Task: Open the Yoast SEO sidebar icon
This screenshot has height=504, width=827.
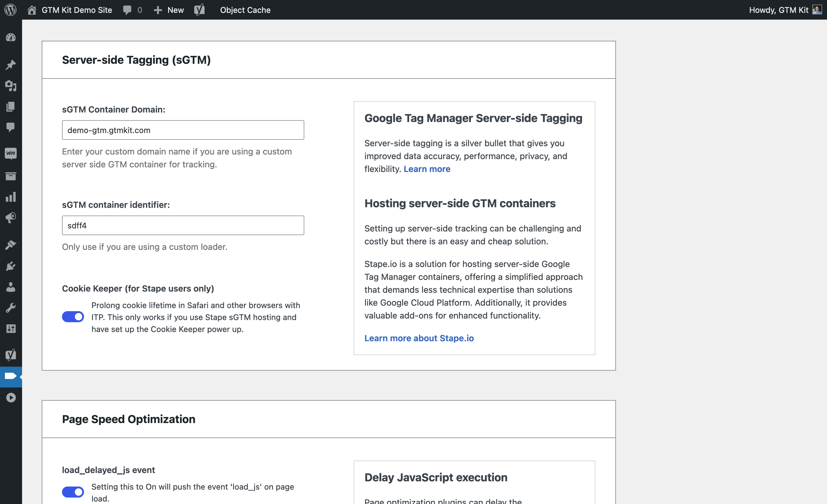Action: (x=11, y=354)
